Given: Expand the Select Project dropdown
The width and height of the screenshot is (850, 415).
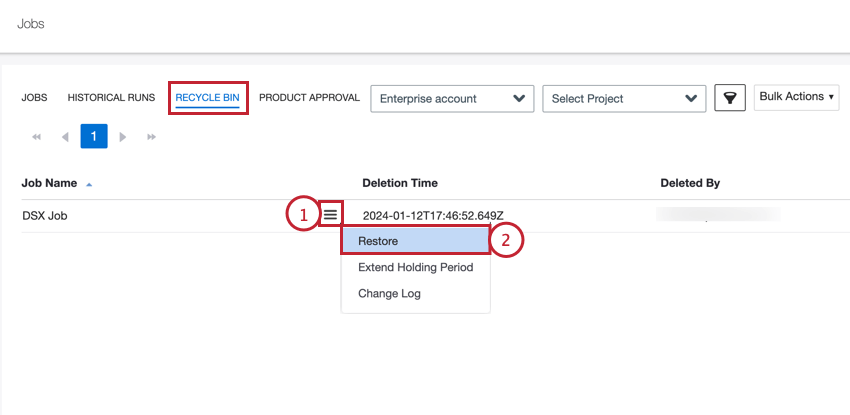Looking at the screenshot, I should [x=624, y=98].
